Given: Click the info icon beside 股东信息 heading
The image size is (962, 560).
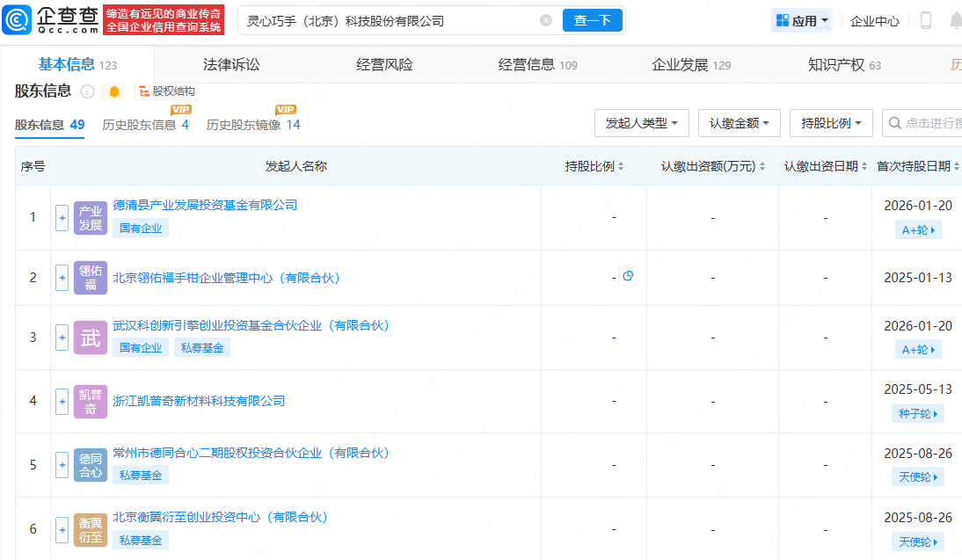Looking at the screenshot, I should coord(87,91).
